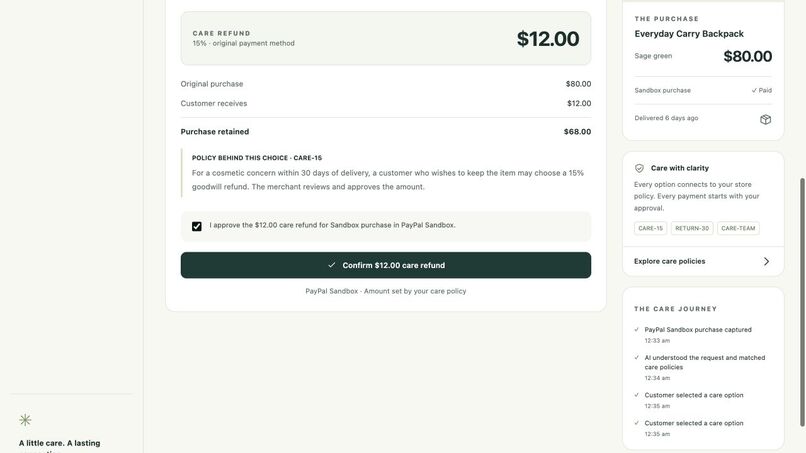Click the $12.00 care refund summary card

[x=386, y=39]
